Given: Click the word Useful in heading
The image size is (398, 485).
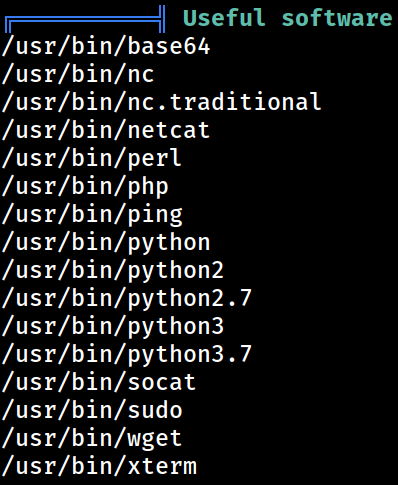Looking at the screenshot, I should pos(224,17).
